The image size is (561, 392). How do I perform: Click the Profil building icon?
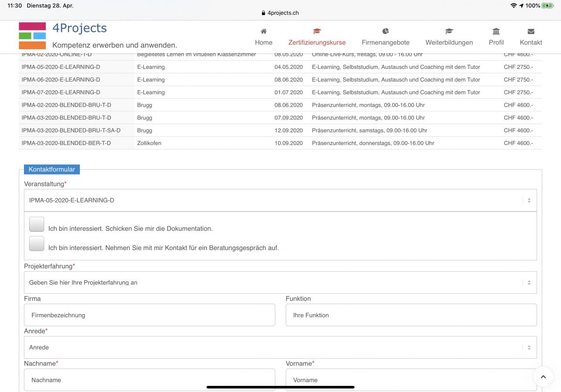pos(496,31)
